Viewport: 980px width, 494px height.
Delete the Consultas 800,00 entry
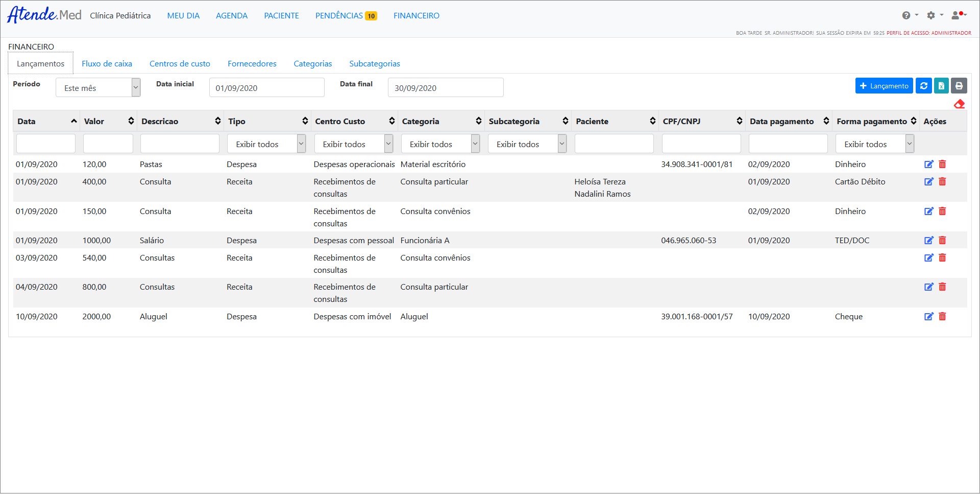(x=943, y=287)
